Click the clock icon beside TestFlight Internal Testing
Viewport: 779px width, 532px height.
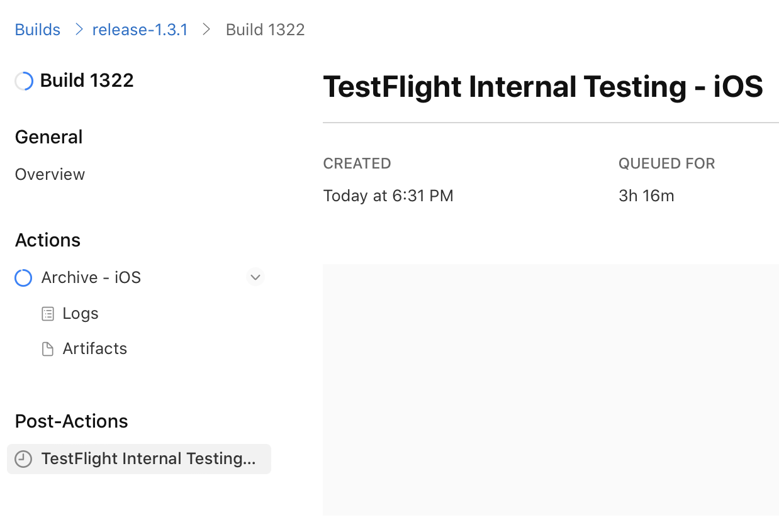(x=23, y=459)
